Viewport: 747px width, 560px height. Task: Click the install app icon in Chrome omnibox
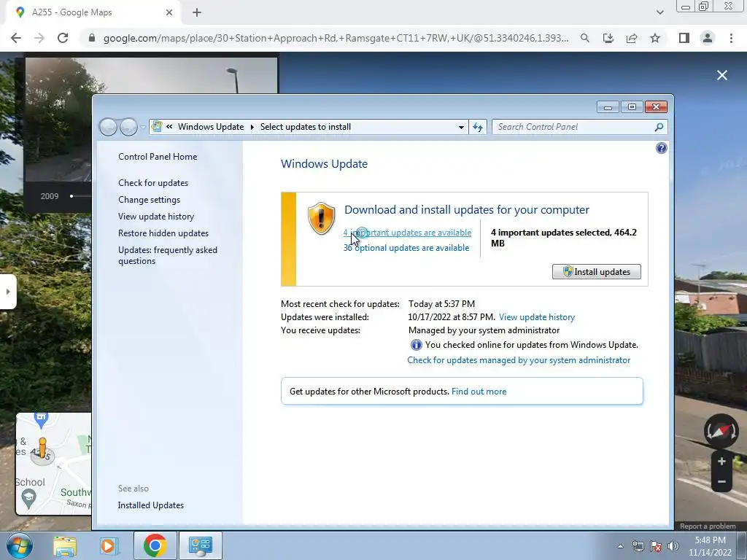pos(608,38)
